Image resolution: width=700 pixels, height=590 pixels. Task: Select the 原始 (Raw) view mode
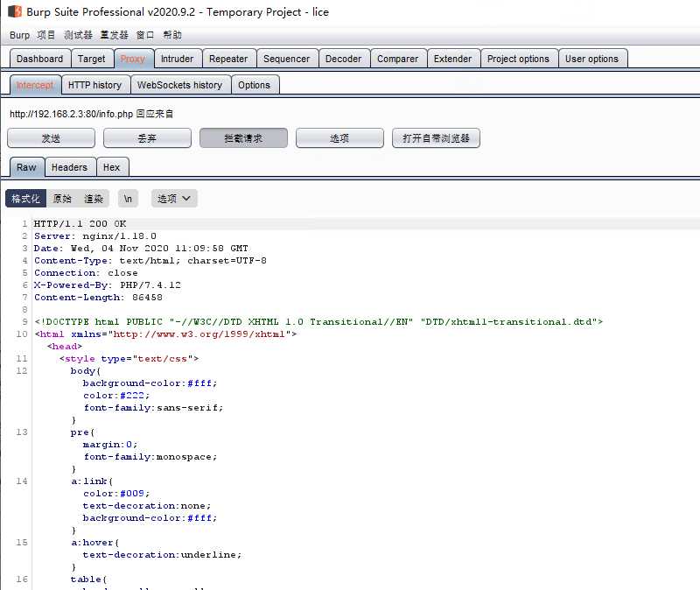click(x=62, y=199)
